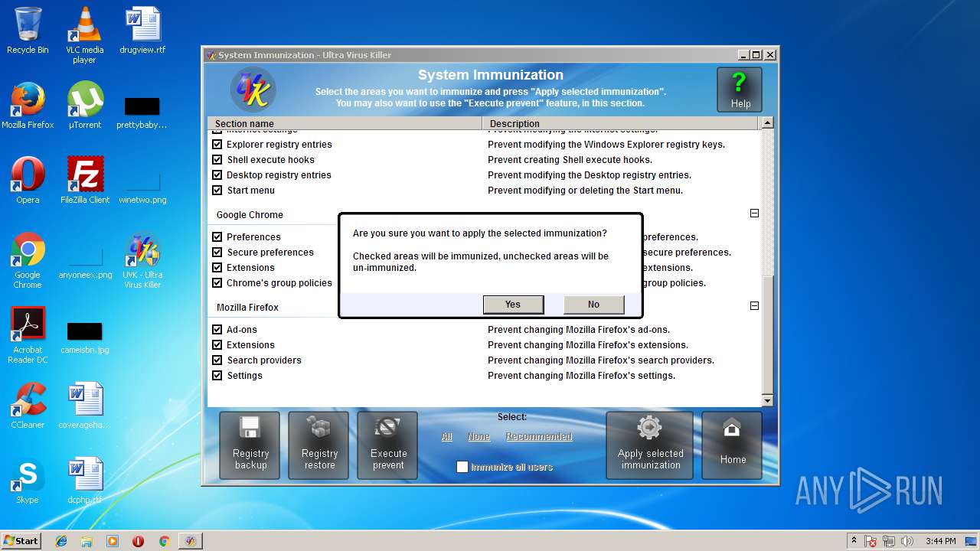
Task: Select Recommended areas link
Action: 539,436
